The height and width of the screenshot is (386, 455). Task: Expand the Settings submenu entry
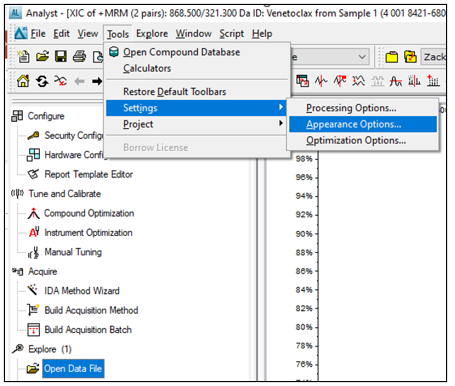[196, 108]
